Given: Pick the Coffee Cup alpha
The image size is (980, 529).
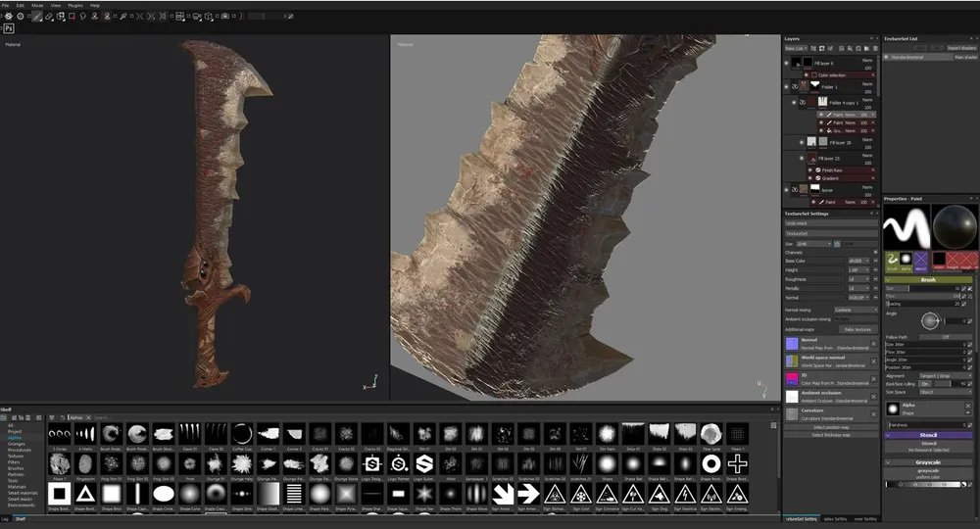Looking at the screenshot, I should click(241, 434).
